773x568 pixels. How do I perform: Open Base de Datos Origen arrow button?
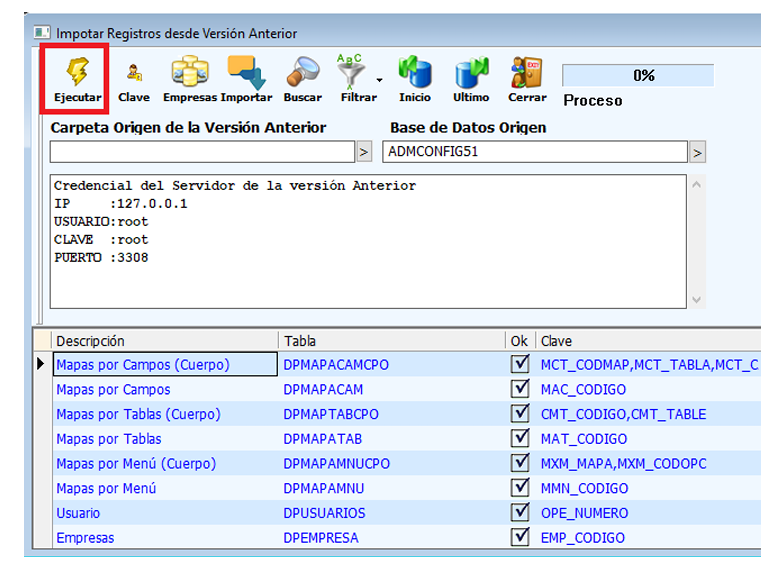click(x=697, y=152)
